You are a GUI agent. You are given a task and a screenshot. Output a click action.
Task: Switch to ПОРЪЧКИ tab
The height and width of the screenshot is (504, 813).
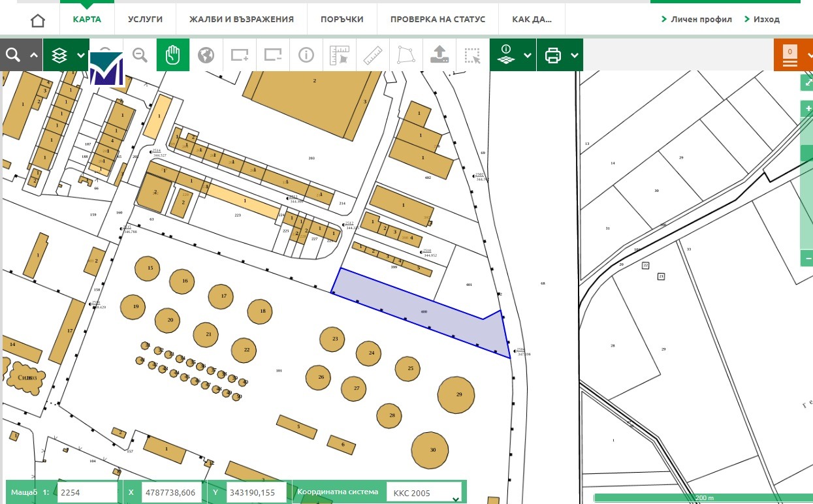[342, 20]
